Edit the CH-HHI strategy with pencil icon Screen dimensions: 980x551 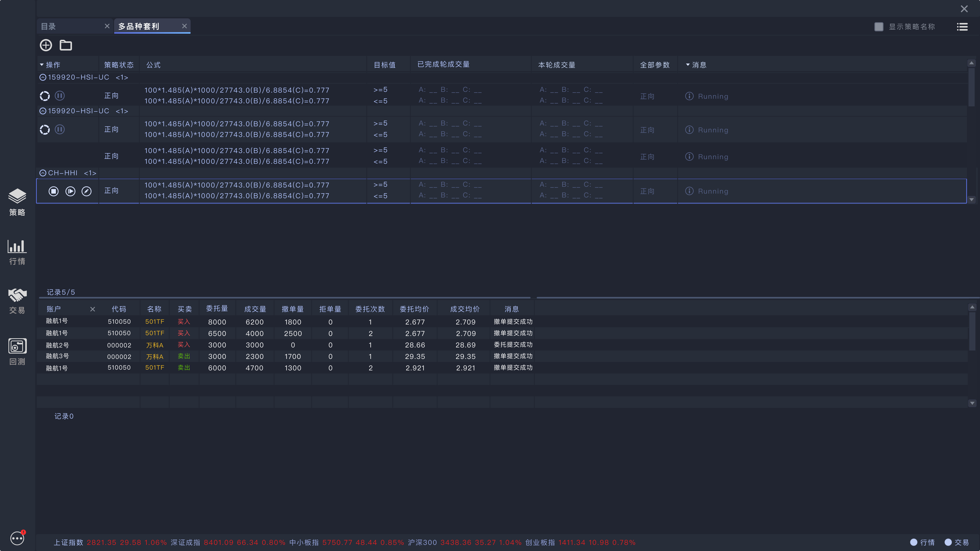(x=86, y=191)
